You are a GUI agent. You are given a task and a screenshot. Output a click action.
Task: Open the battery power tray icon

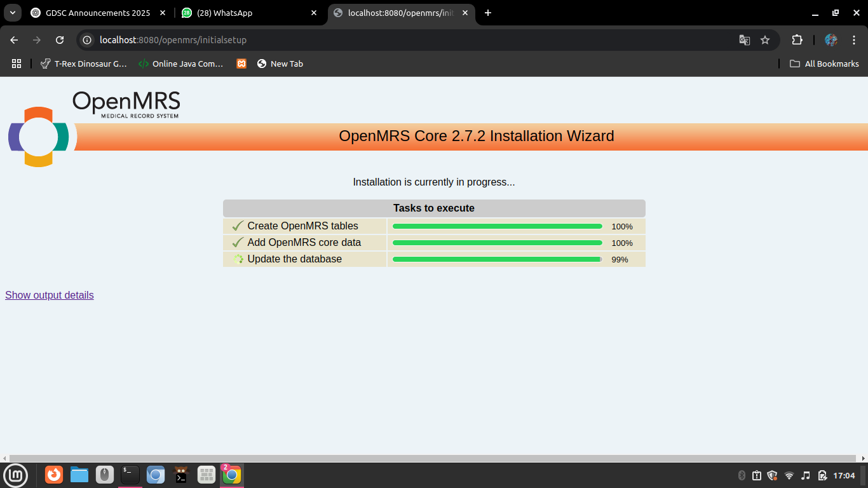[x=822, y=475]
